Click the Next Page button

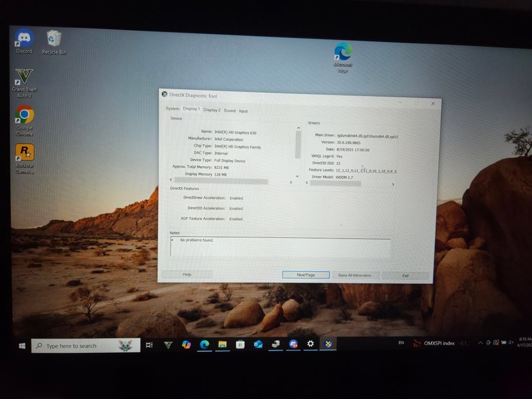[x=306, y=275]
